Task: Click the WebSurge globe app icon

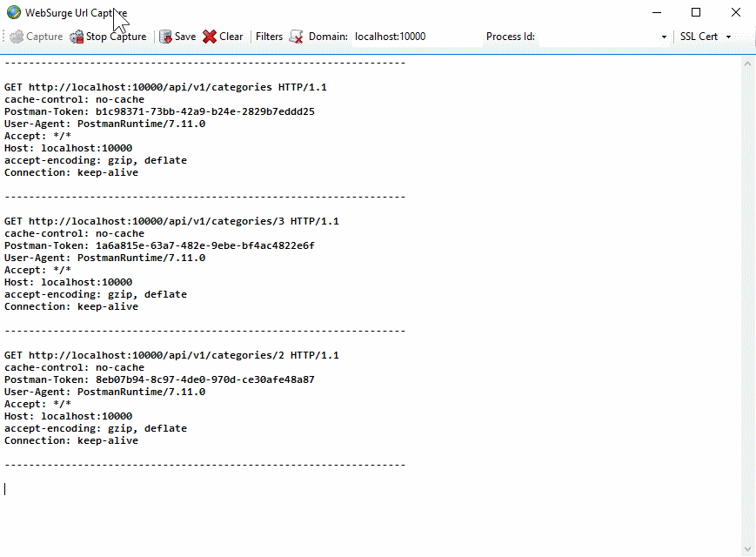Action: (x=14, y=12)
